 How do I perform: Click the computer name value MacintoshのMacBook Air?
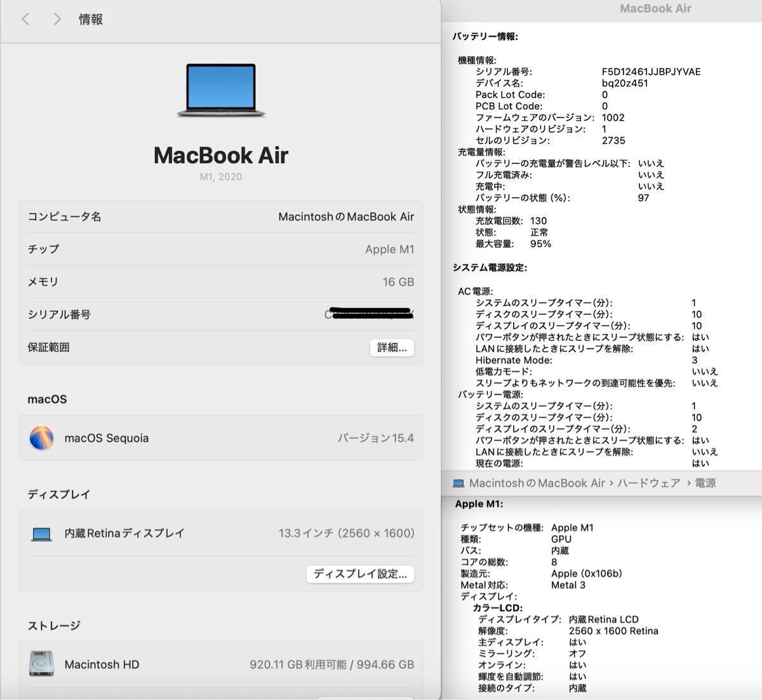point(346,217)
